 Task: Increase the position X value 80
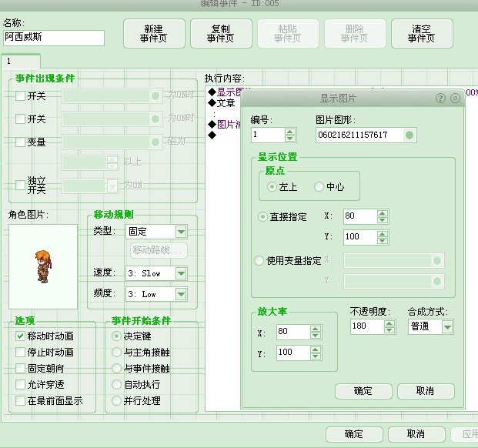click(x=383, y=213)
